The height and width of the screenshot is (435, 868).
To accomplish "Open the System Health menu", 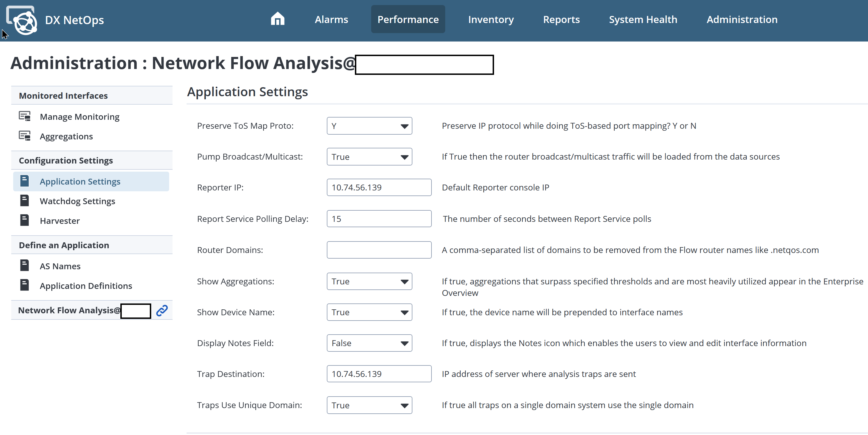I will click(x=642, y=20).
